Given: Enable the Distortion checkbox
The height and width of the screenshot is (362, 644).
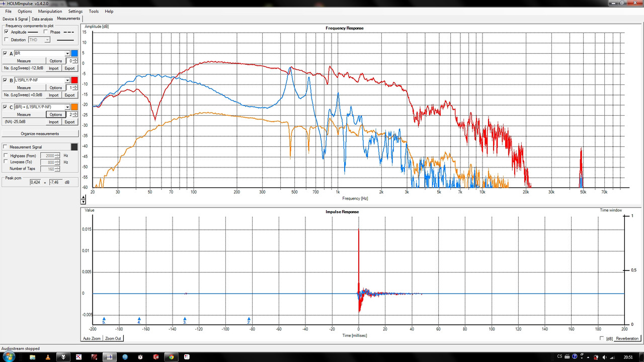Looking at the screenshot, I should click(x=6, y=40).
